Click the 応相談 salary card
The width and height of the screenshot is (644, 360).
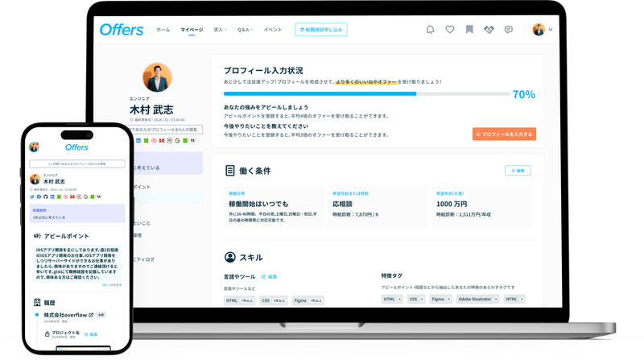(x=377, y=207)
